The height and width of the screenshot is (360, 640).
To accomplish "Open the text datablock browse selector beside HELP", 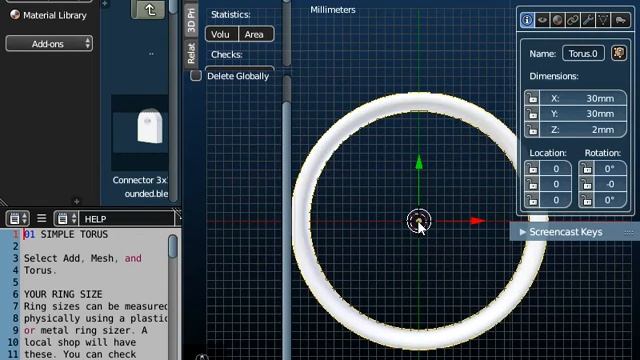I will click(x=66, y=218).
